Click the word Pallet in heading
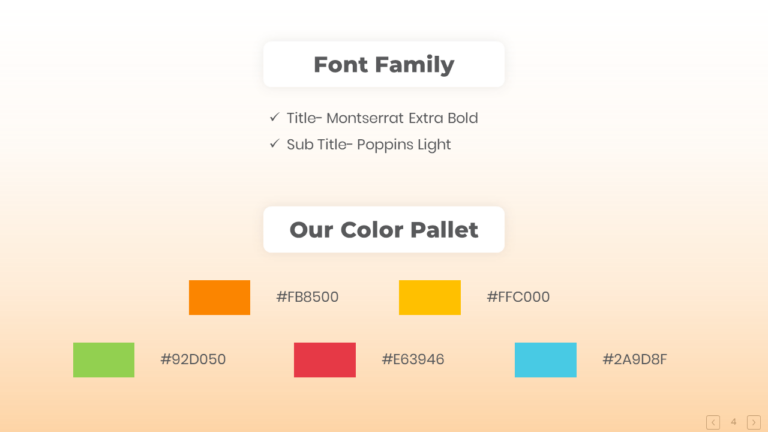The image size is (768, 432). pos(444,230)
